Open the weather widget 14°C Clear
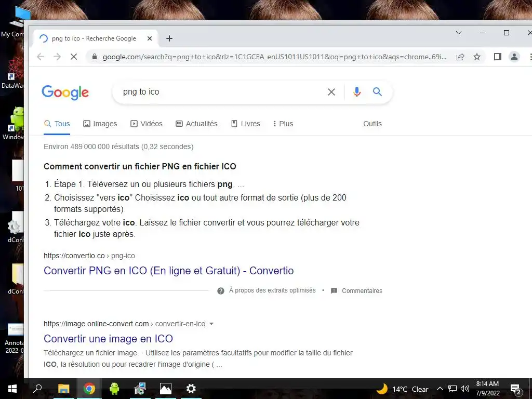532x399 pixels. (x=403, y=389)
